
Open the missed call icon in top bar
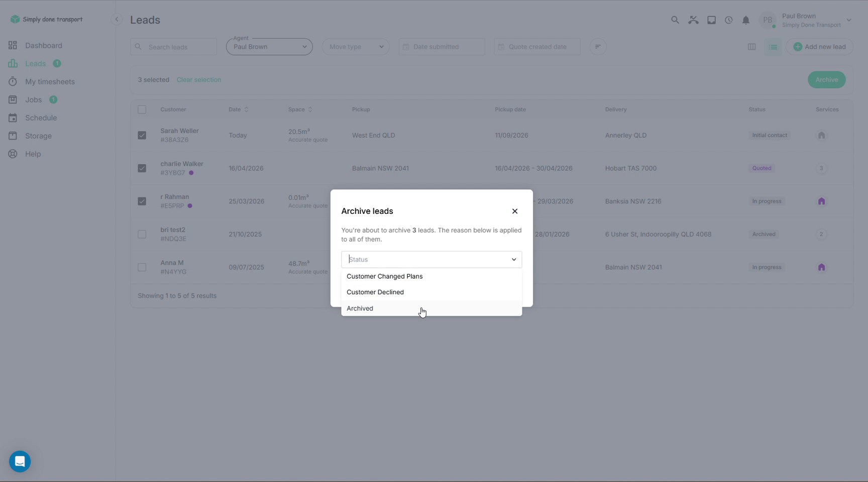coord(693,20)
